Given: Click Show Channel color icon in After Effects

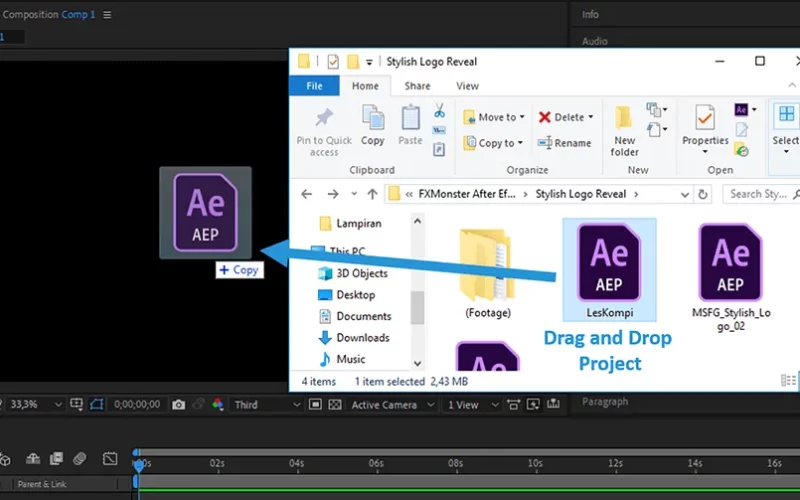Looking at the screenshot, I should pyautogui.click(x=218, y=405).
